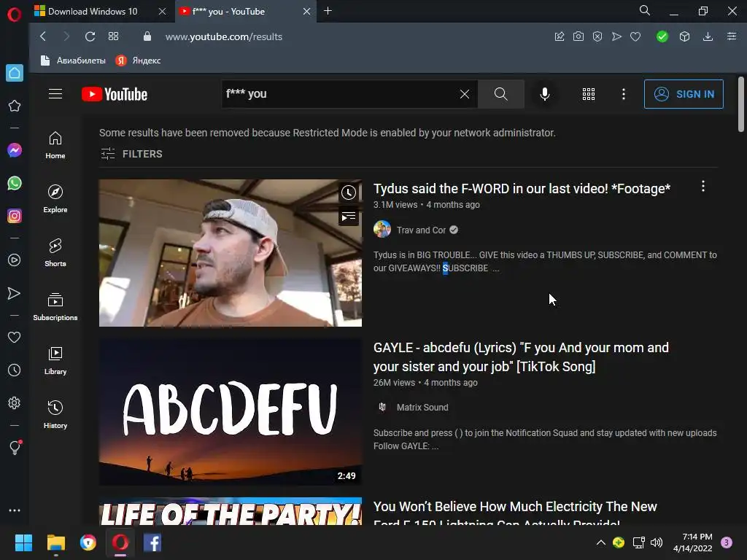Clear the YouTube search field
747x560 pixels.
point(465,94)
